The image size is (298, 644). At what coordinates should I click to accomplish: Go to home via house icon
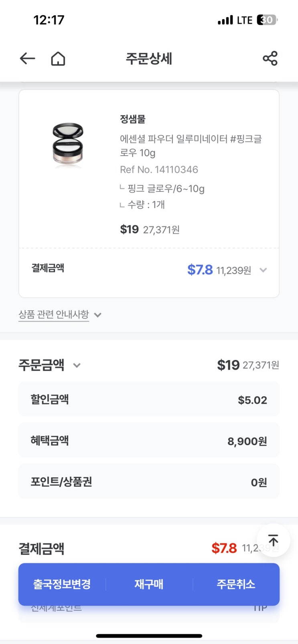[58, 59]
